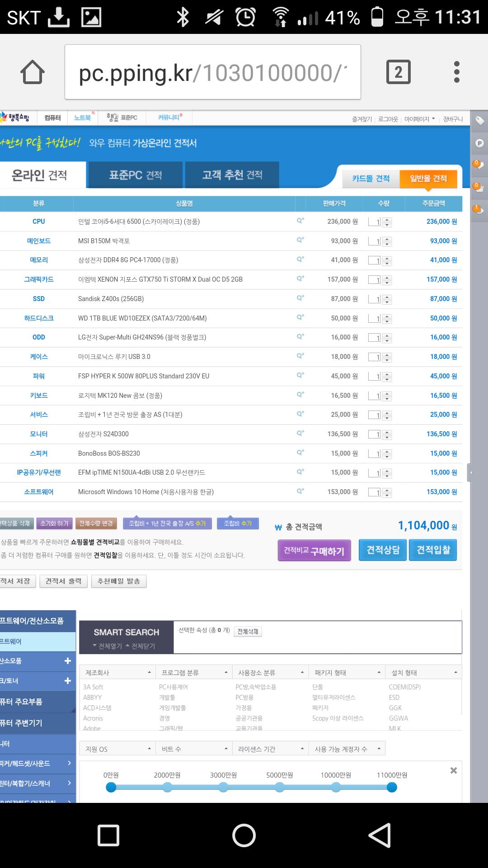Close the price range slider panel

pos(454,770)
